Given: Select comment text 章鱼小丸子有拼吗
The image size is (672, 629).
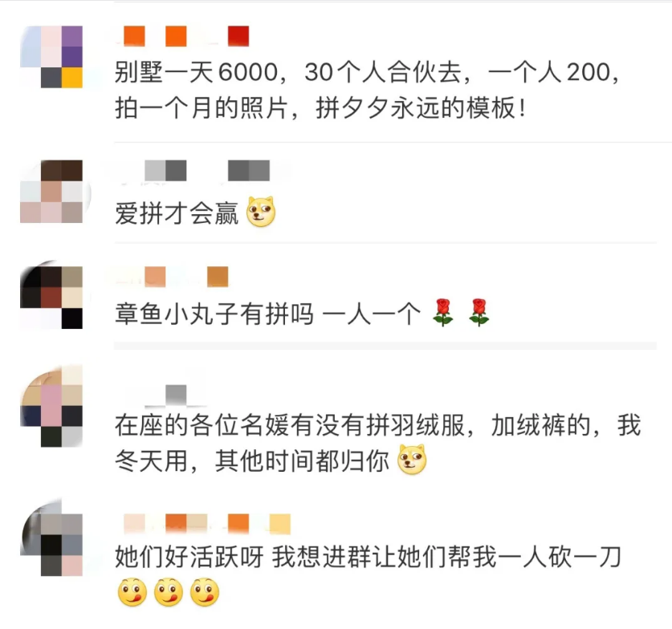Looking at the screenshot, I should (214, 314).
